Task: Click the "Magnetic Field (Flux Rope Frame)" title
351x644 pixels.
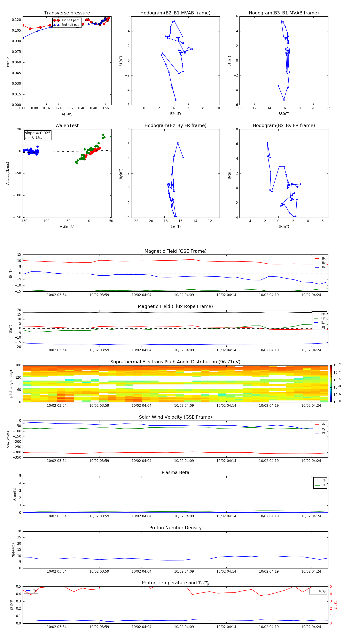Action: coord(175,307)
